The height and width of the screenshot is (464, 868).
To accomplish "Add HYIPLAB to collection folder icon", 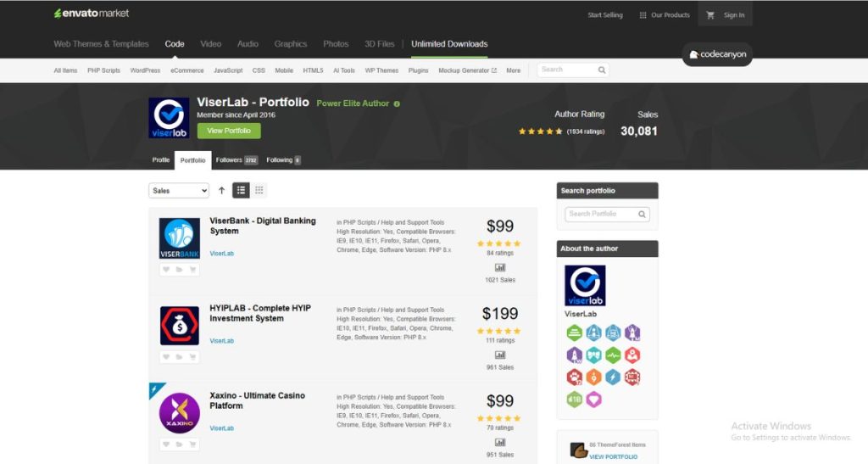I will point(180,357).
